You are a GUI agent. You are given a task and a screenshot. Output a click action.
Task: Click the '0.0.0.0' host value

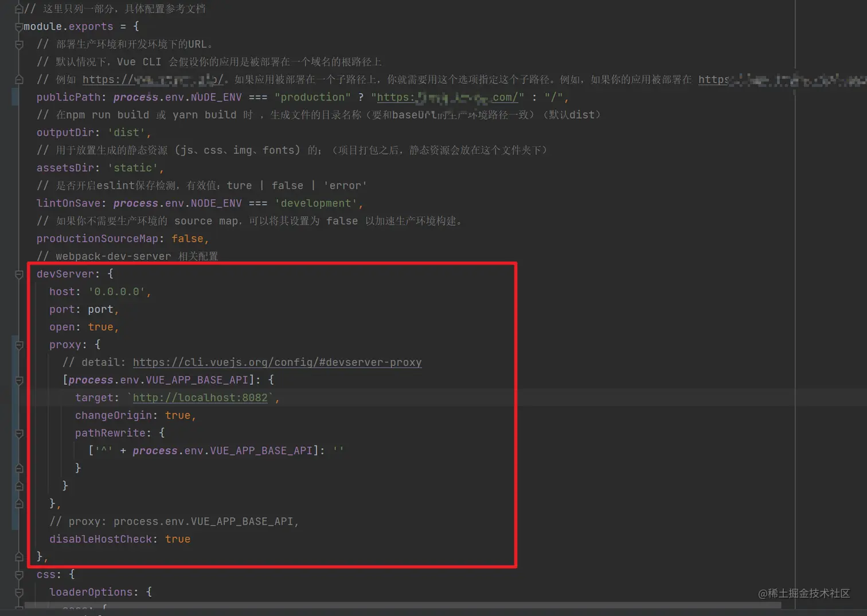(x=116, y=292)
